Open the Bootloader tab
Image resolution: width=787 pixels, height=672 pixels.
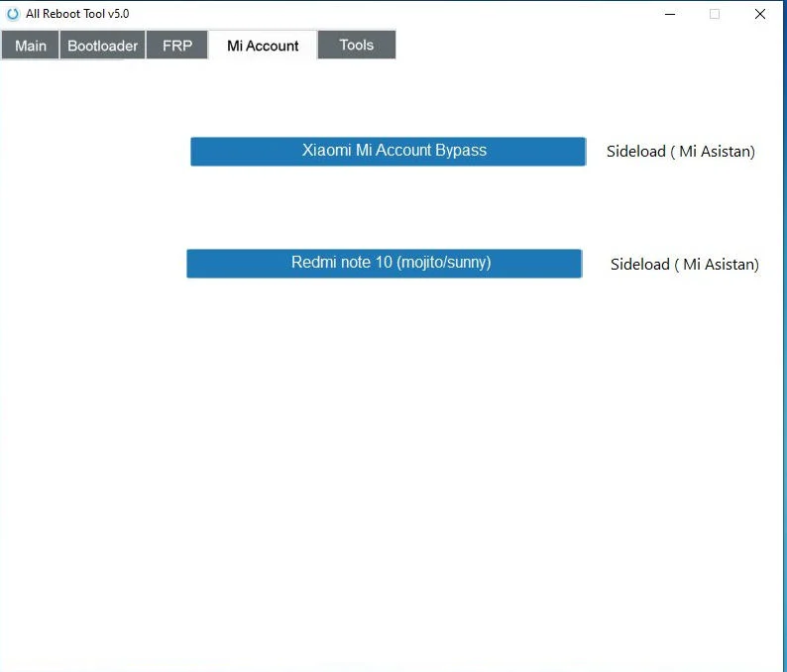(102, 46)
